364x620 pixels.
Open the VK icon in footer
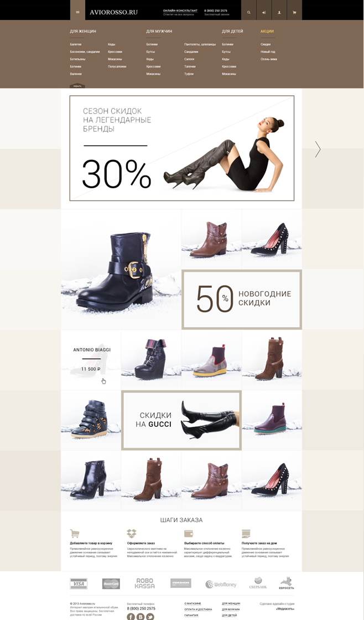141,617
